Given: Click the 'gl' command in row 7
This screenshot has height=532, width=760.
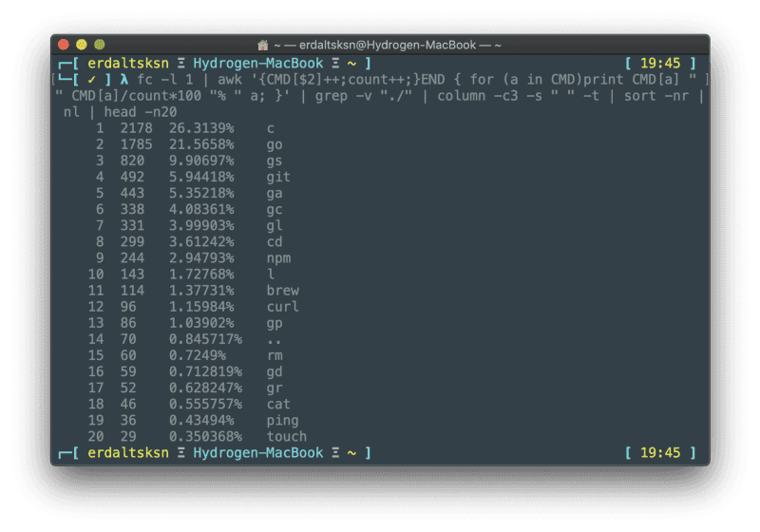Looking at the screenshot, I should pyautogui.click(x=275, y=226).
